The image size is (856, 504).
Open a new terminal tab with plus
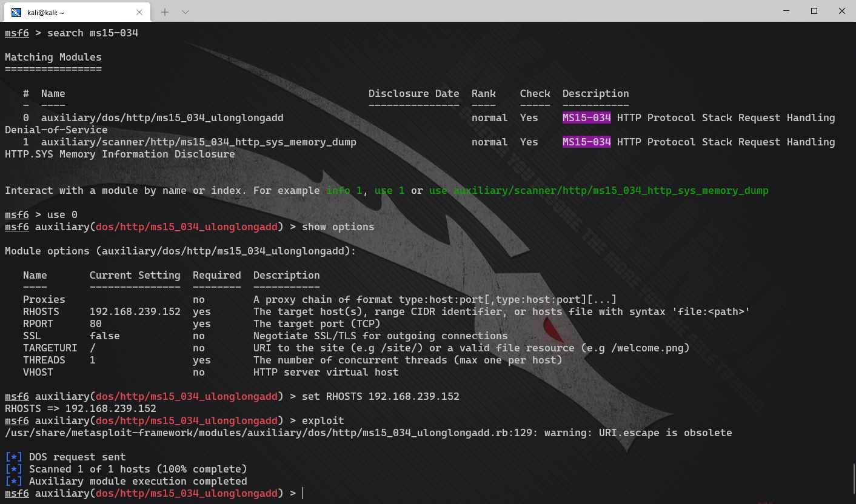[x=165, y=12]
